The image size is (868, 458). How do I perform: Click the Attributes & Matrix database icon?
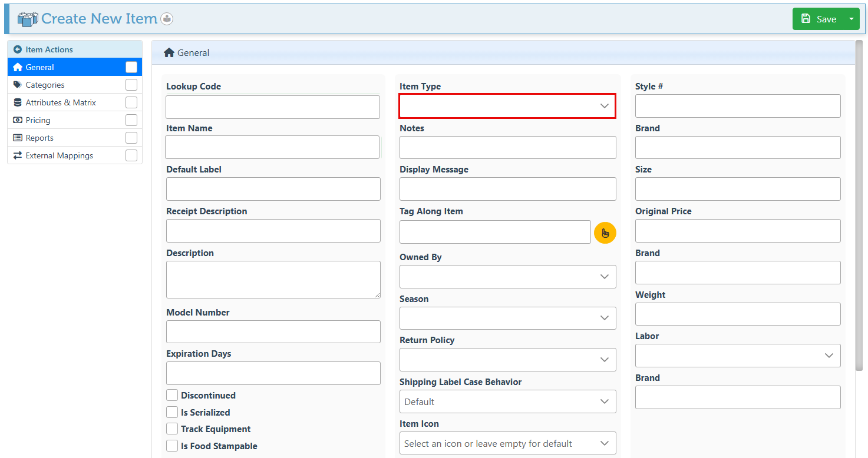tap(18, 102)
